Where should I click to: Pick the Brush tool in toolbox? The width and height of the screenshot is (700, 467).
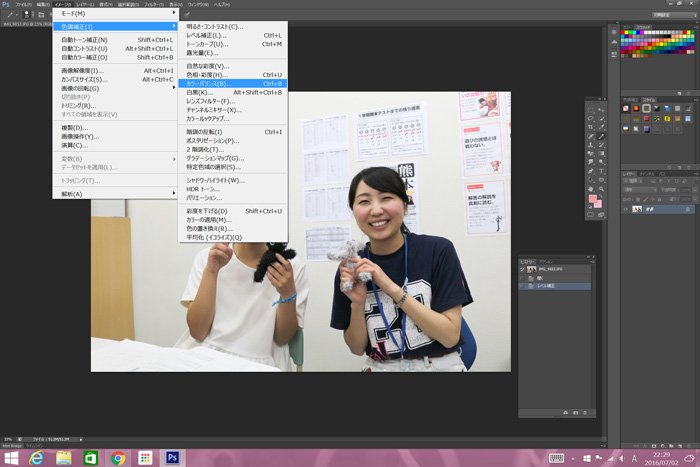600,135
